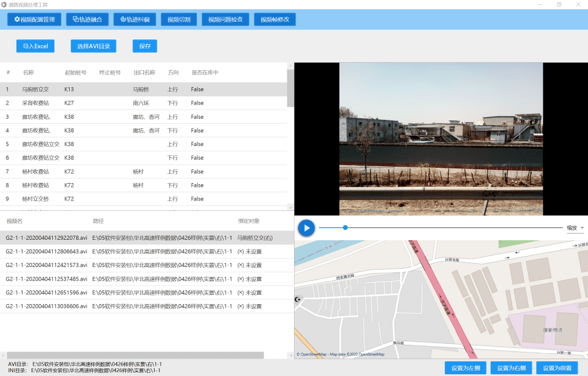
Task: Open the 轨迹纠偏 tool
Action: pos(134,20)
